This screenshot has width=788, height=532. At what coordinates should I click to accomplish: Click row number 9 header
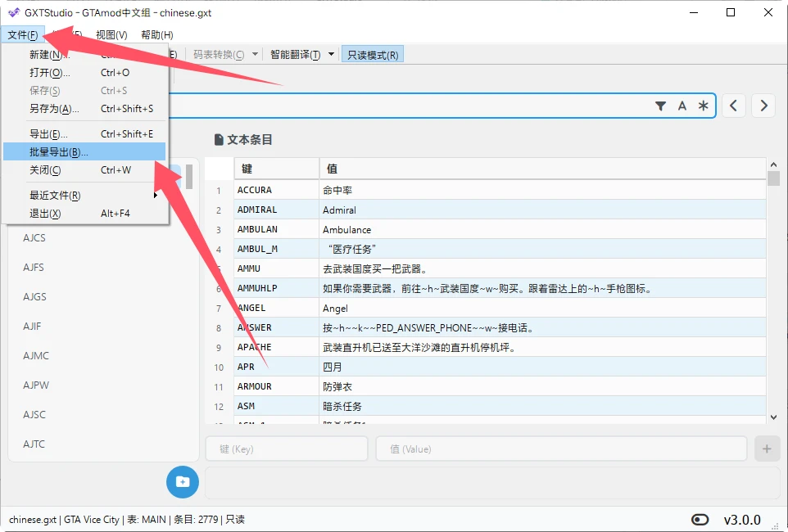click(x=219, y=348)
